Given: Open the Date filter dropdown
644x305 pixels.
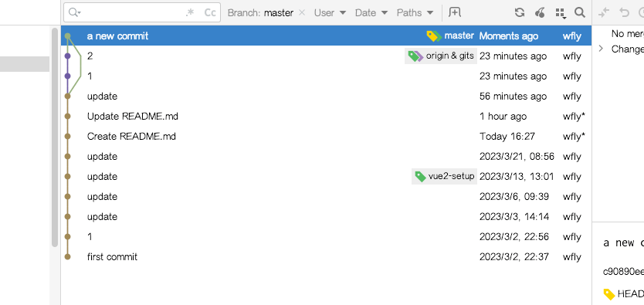Looking at the screenshot, I should [x=371, y=12].
